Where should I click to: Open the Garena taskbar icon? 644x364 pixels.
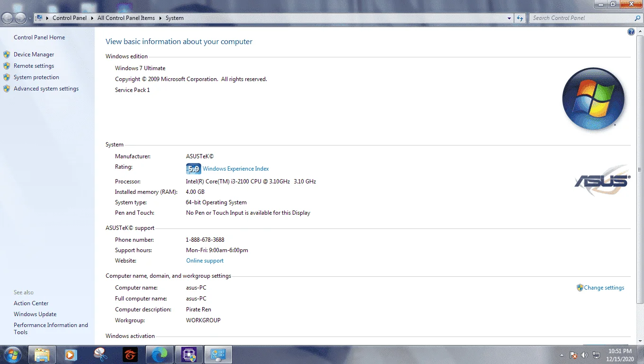[x=130, y=354]
